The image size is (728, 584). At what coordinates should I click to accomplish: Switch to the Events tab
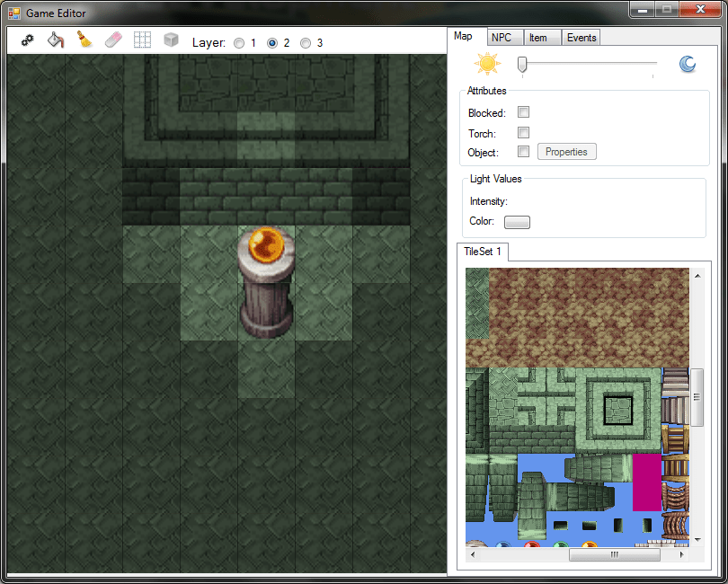581,37
